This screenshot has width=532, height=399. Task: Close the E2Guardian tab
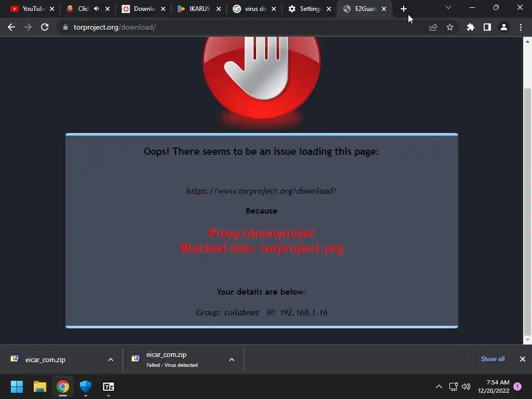384,9
